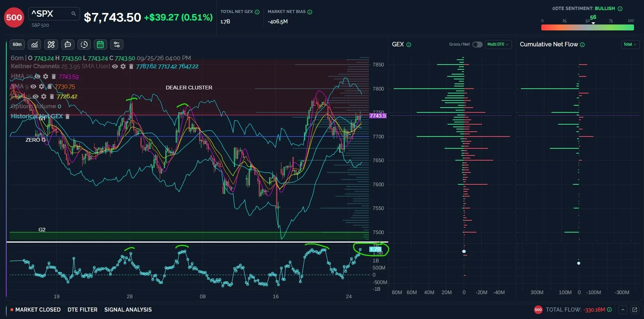The image size is (644, 319).
Task: Click the 500 logo button
Action: pyautogui.click(x=14, y=17)
